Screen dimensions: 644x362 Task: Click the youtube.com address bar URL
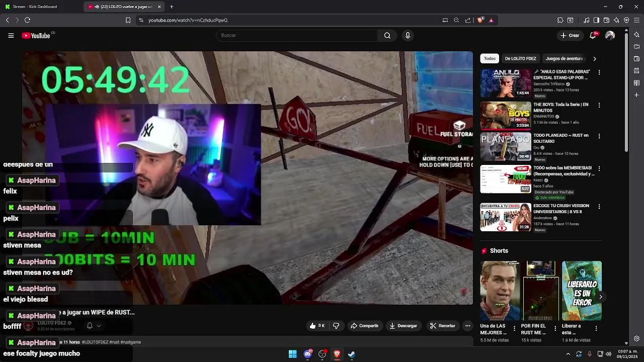point(188,20)
